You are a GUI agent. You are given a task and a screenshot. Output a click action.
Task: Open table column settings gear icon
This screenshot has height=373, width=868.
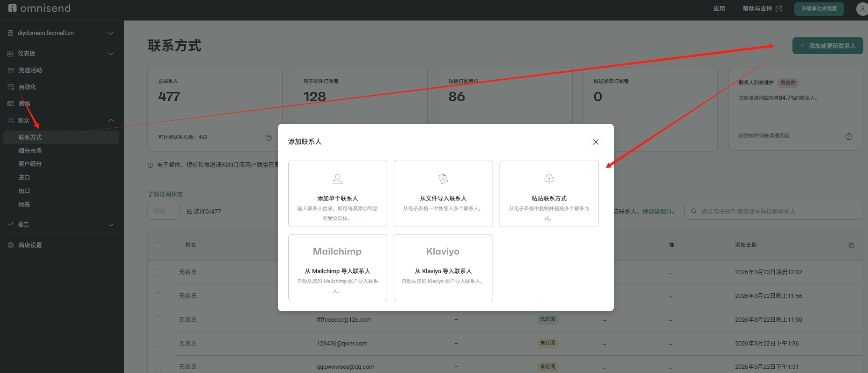(851, 245)
